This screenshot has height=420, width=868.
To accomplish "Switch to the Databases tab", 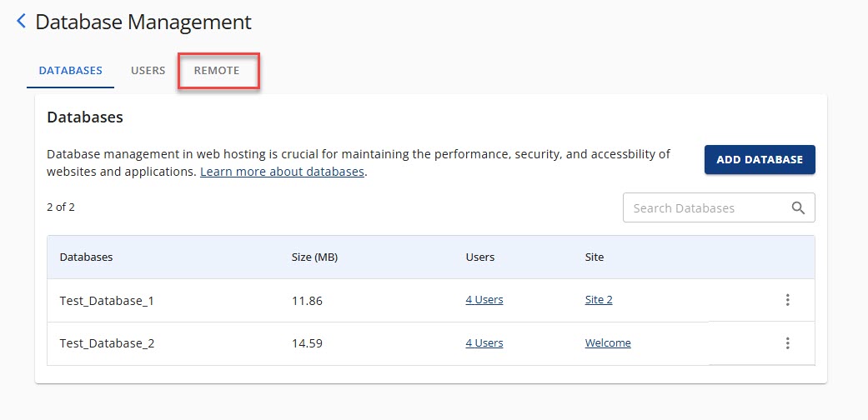I will pos(71,71).
